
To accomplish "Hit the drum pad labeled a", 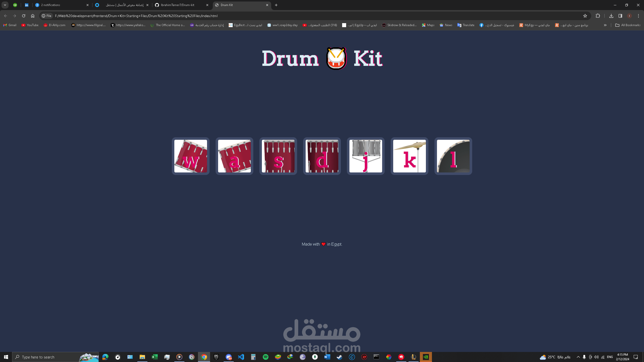I will click(x=234, y=156).
